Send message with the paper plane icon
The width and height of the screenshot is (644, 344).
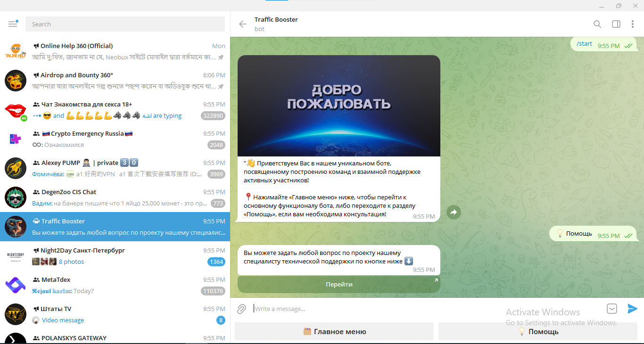pyautogui.click(x=632, y=309)
